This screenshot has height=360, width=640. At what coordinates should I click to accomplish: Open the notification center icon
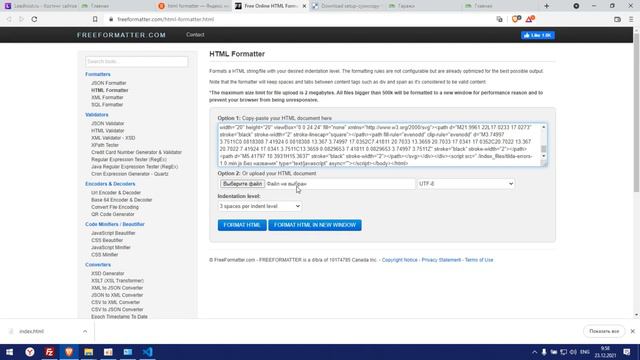tap(627, 352)
